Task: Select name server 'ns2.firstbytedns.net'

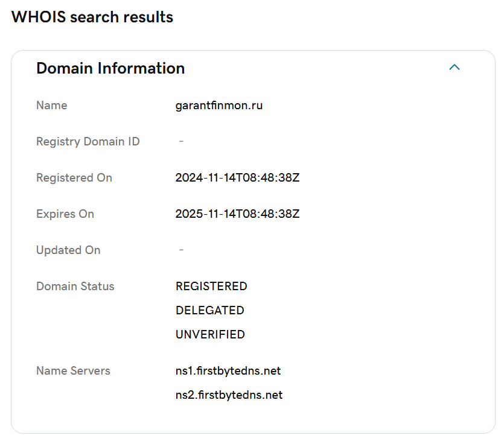Action: (229, 395)
